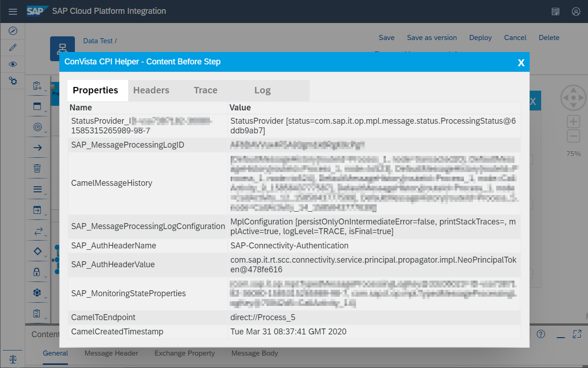Expand the events target palette group

click(x=38, y=127)
